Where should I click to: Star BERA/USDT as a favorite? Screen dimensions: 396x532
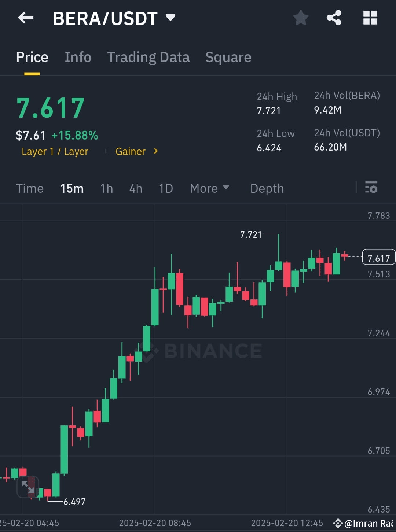point(301,18)
